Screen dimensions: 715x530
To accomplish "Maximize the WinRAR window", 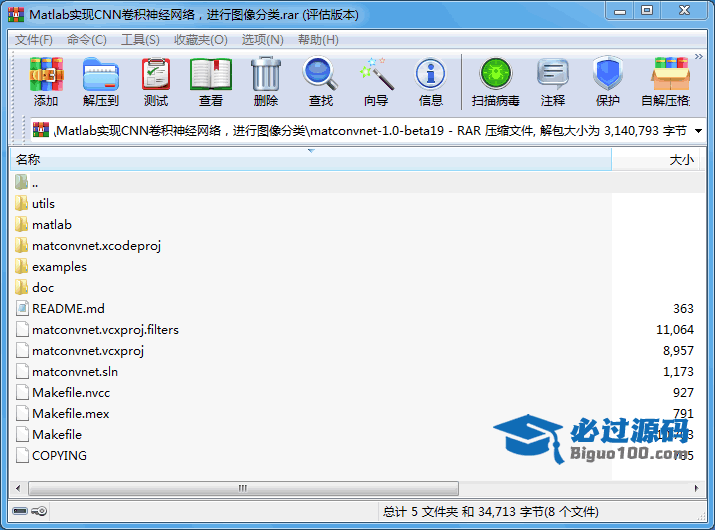I will [647, 11].
